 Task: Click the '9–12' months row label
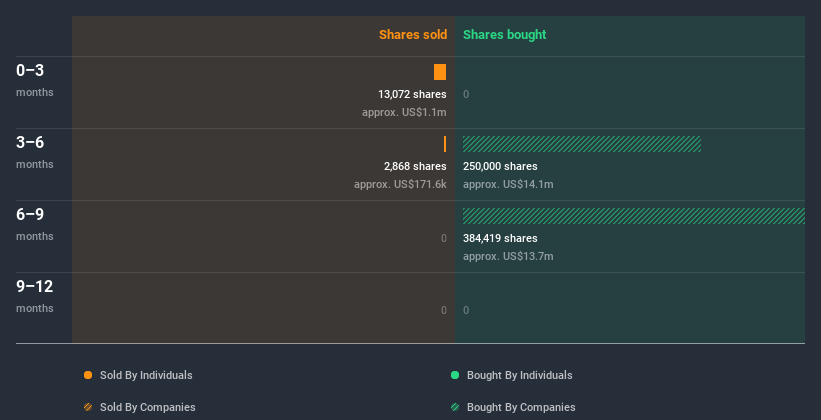click(35, 286)
